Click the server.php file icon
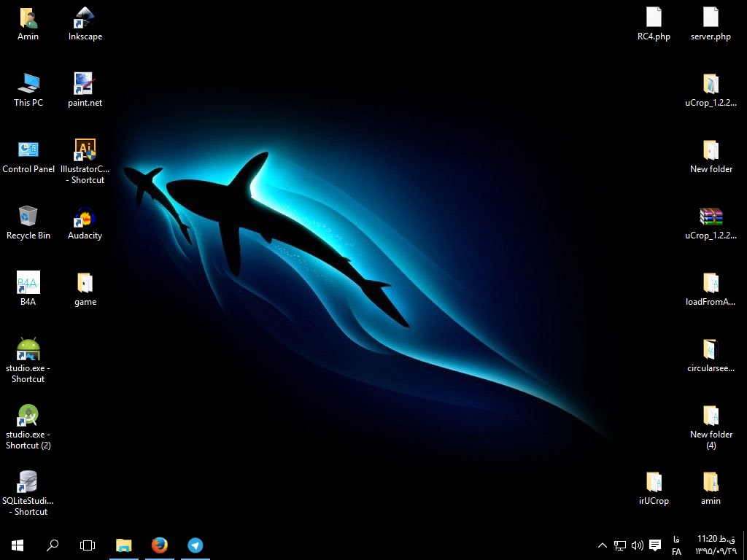747x560 pixels. (711, 18)
